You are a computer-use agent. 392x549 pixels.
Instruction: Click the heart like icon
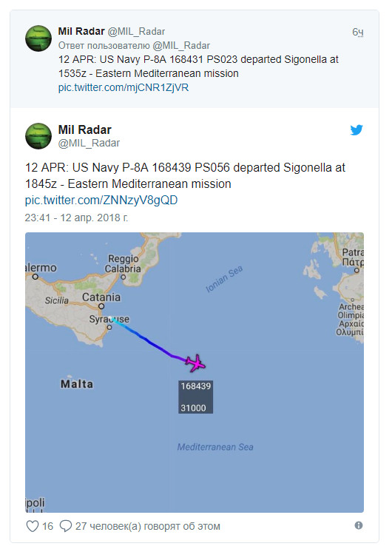coord(33,526)
